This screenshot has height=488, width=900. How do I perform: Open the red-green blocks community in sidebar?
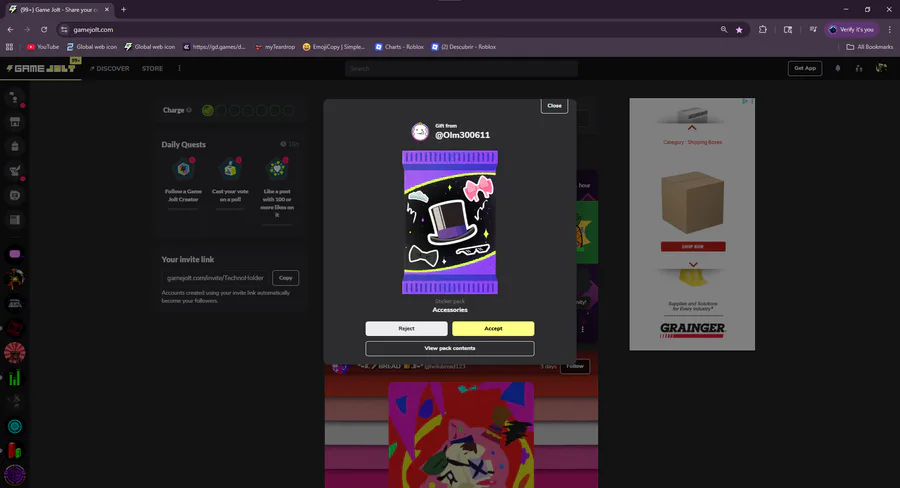point(15,451)
